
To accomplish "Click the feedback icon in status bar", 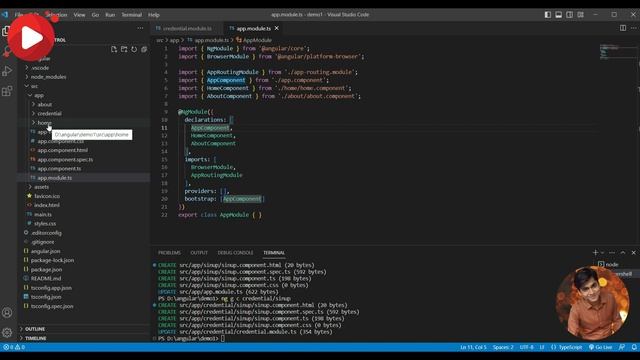I will coord(622,347).
